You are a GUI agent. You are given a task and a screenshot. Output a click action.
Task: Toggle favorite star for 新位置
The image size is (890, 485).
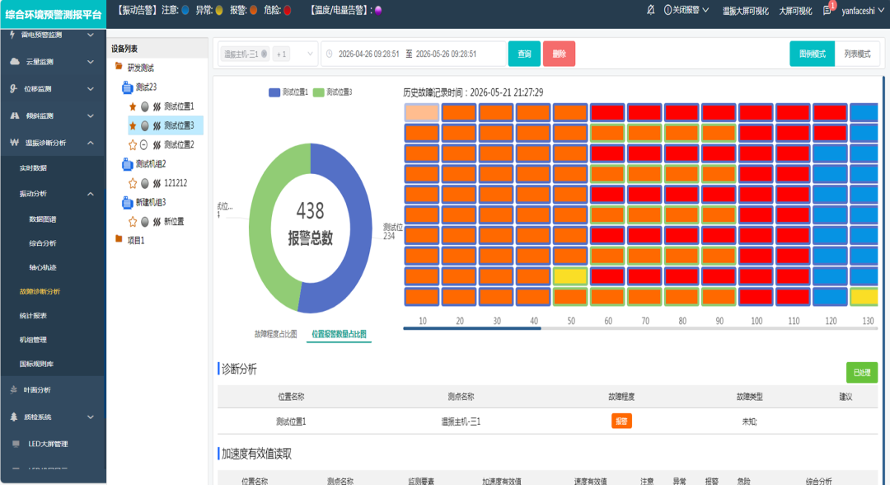133,221
